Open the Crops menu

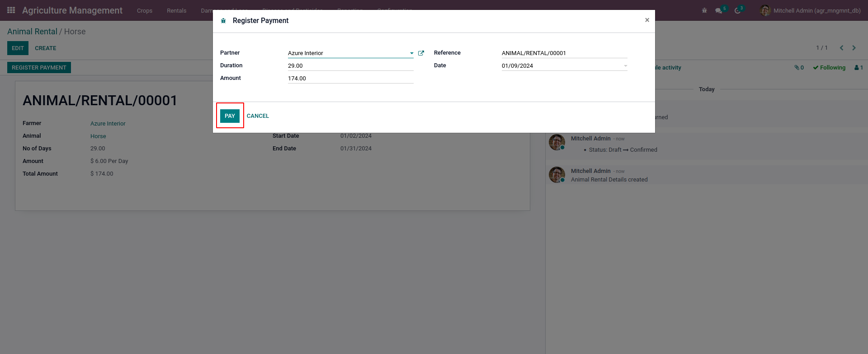(145, 10)
